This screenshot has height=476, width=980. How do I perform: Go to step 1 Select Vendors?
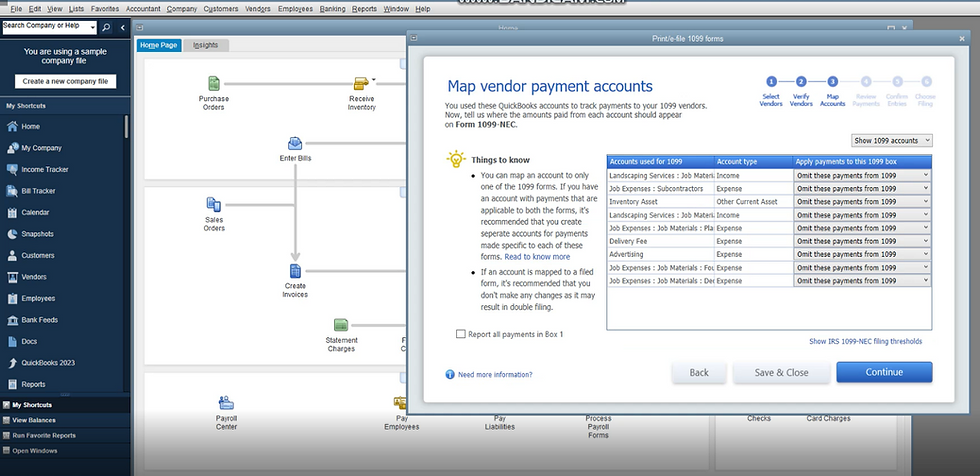[771, 91]
